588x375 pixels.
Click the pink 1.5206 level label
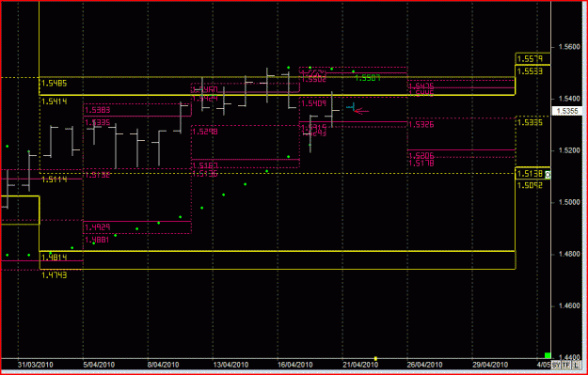point(421,155)
